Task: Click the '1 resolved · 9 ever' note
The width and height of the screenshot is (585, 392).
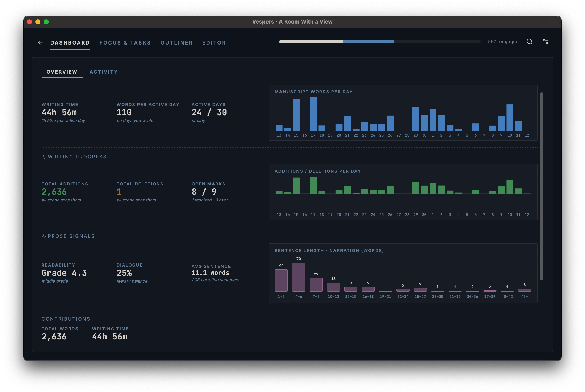Action: tap(210, 200)
